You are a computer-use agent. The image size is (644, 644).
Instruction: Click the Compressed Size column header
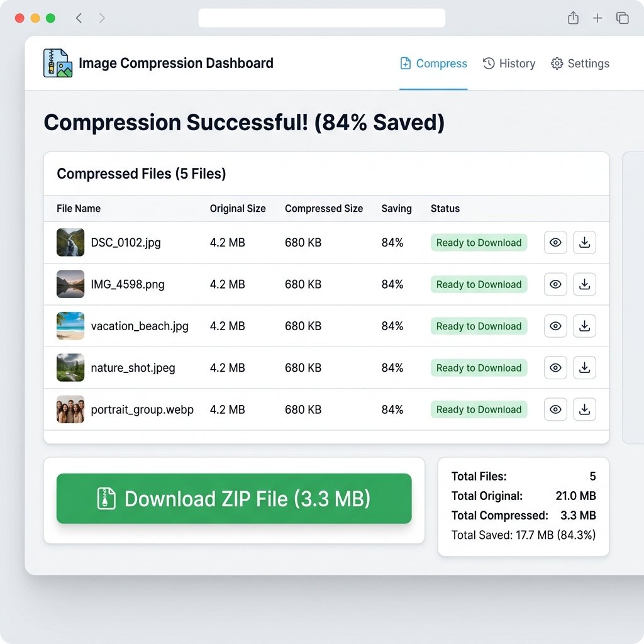pyautogui.click(x=324, y=209)
